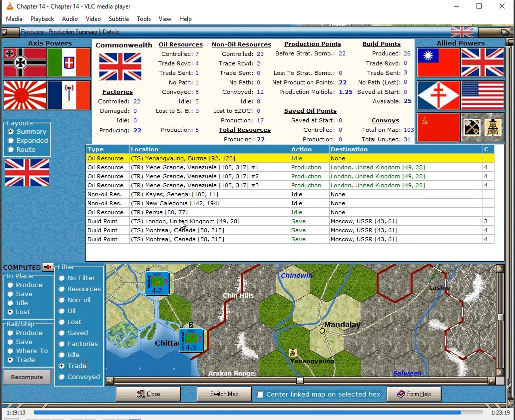
Task: Click the map scroll left arrow
Action: tap(110, 381)
